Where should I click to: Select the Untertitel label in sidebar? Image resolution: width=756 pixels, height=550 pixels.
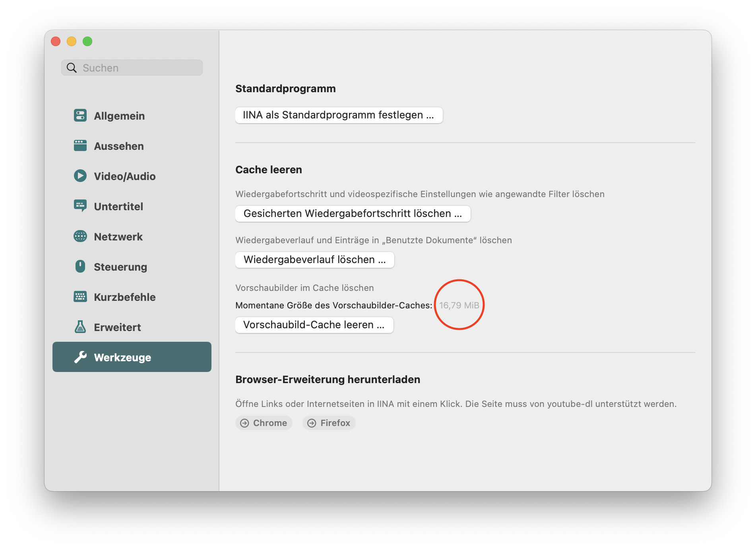pyautogui.click(x=118, y=206)
